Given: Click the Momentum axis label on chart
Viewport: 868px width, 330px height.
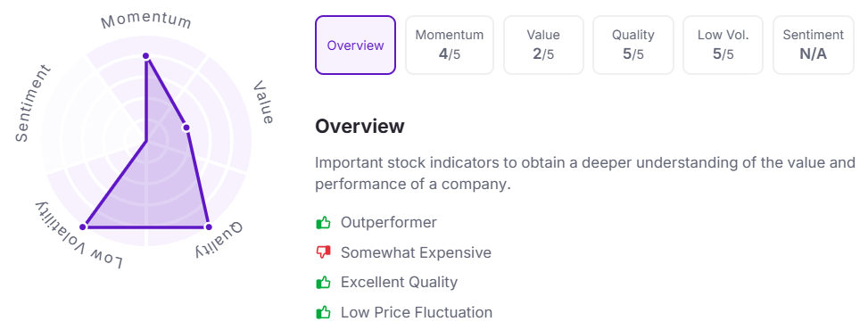Looking at the screenshot, I should (x=146, y=21).
